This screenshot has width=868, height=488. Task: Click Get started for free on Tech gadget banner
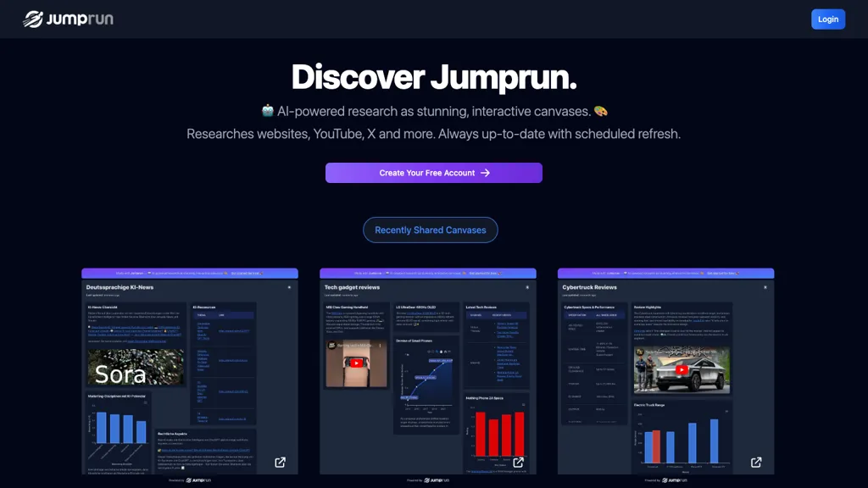pos(485,274)
